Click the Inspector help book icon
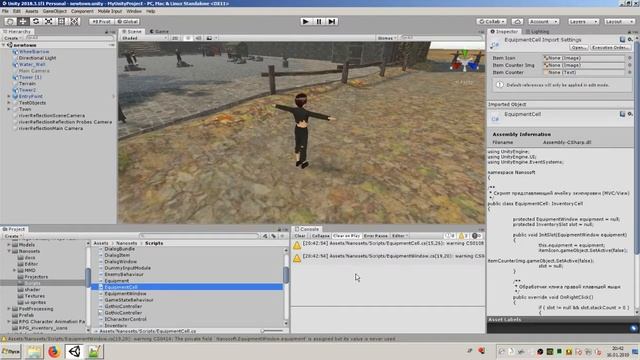Screen dimensions: 640x360 pos(622,40)
